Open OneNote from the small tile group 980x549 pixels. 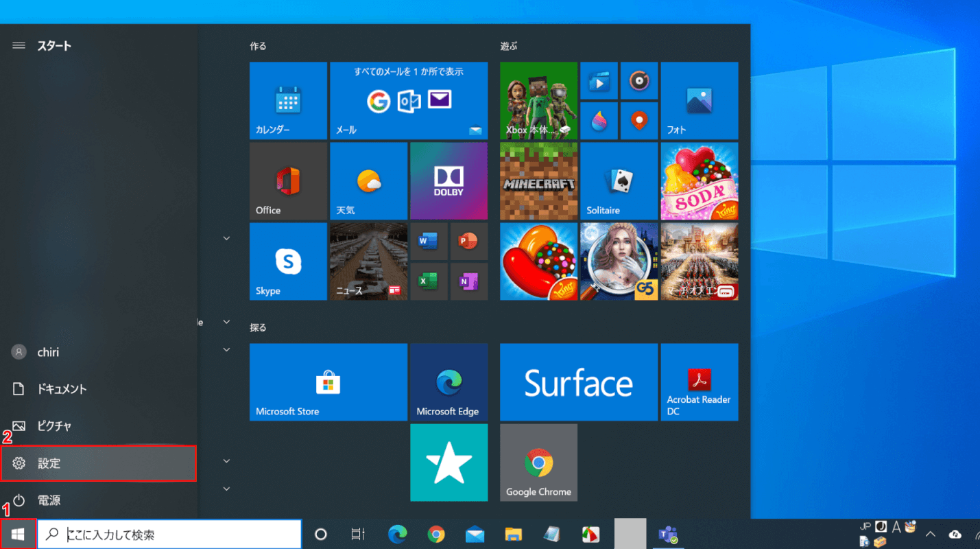tap(469, 281)
